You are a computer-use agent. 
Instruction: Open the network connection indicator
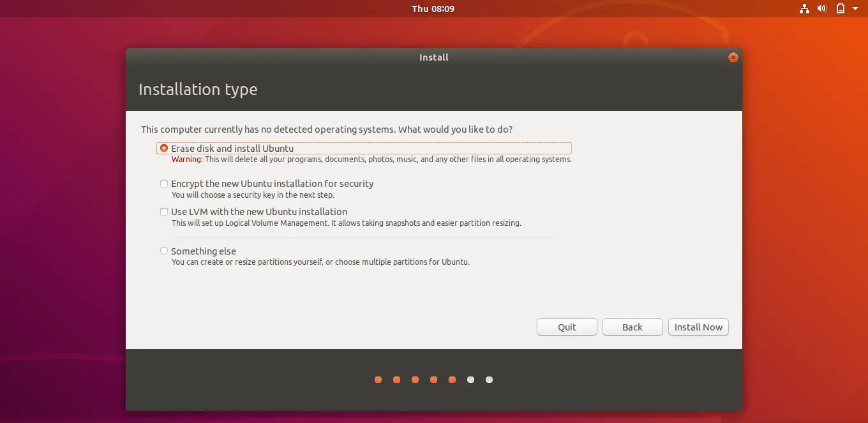[x=804, y=9]
